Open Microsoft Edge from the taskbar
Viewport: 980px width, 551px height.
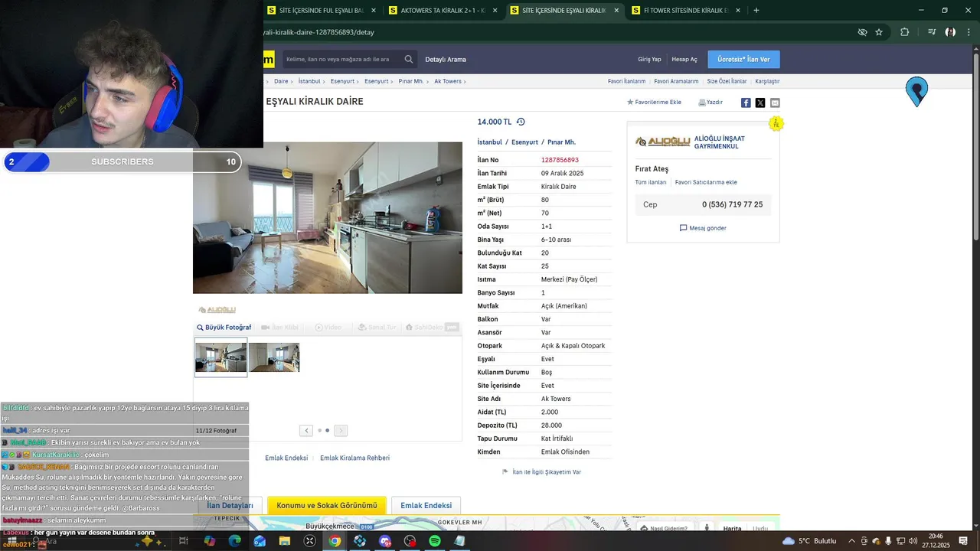[x=234, y=541]
